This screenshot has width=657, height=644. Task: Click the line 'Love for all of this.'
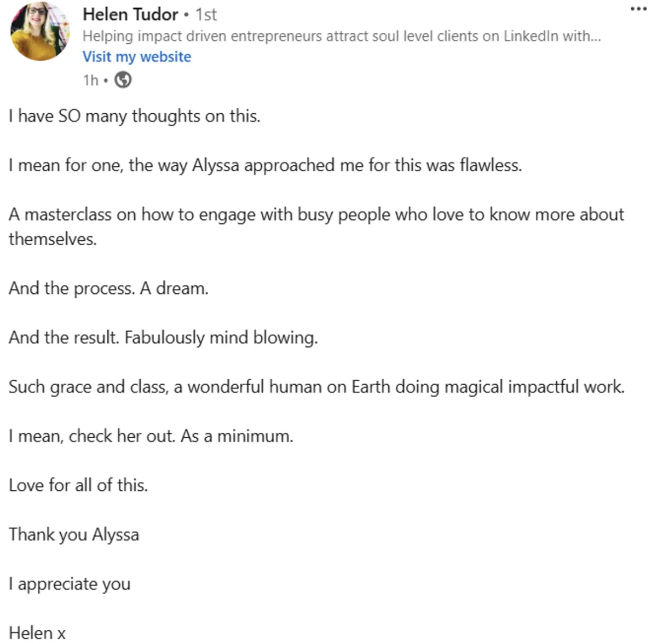tap(78, 485)
